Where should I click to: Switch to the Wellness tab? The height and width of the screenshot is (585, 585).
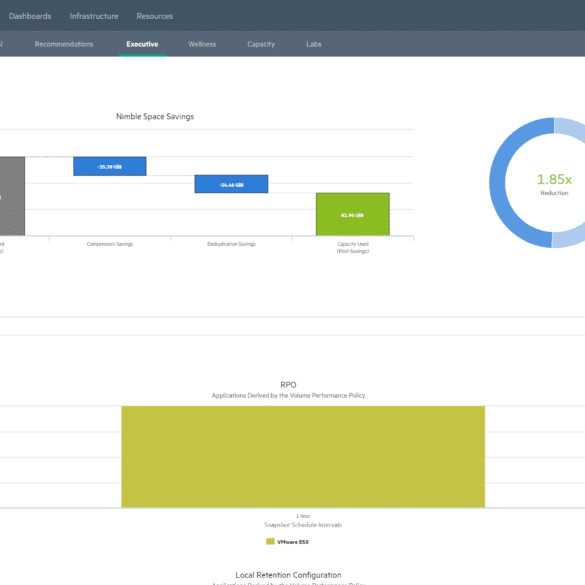(x=202, y=44)
